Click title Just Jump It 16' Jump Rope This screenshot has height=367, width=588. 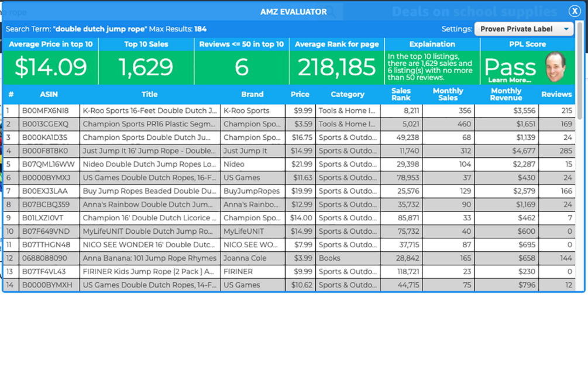pos(149,151)
